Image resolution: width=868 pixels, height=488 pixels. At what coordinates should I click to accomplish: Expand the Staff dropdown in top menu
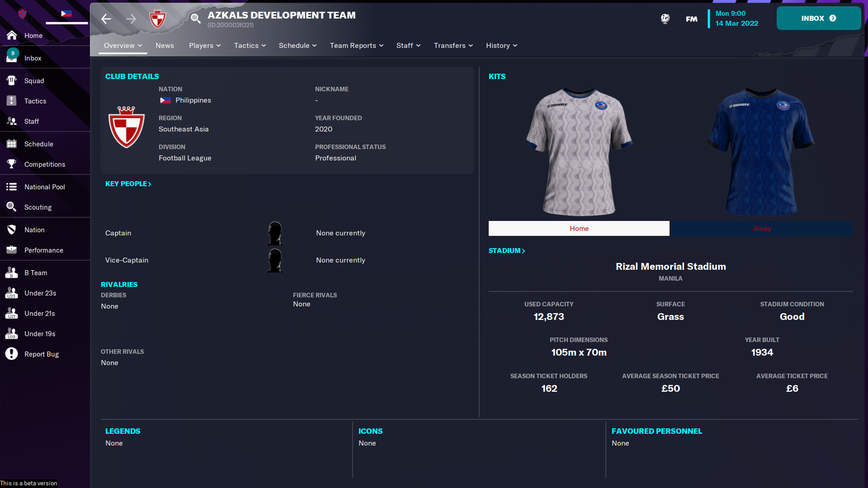point(408,46)
